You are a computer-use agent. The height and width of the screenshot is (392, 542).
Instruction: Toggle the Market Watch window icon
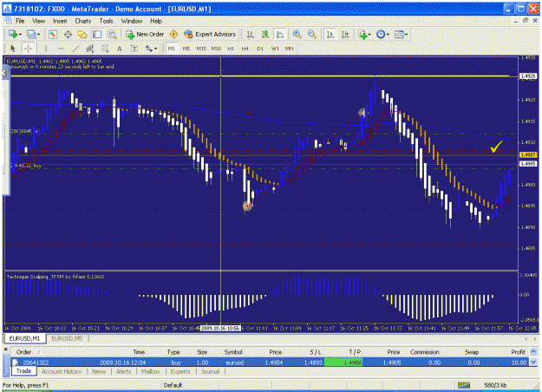coord(53,34)
